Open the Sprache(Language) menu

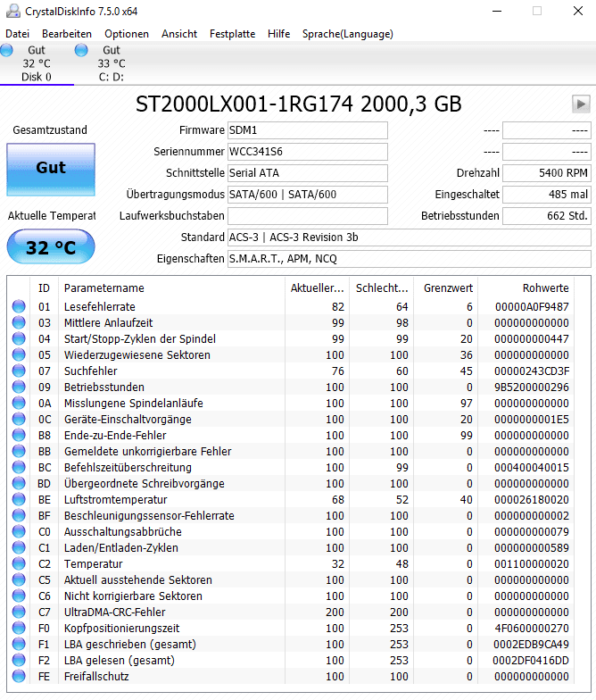[x=348, y=34]
